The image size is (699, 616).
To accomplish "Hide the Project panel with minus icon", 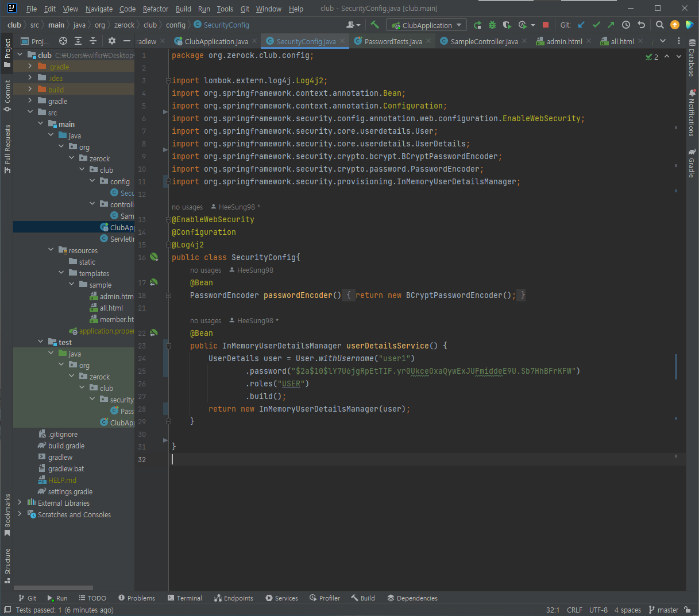I will click(x=127, y=41).
